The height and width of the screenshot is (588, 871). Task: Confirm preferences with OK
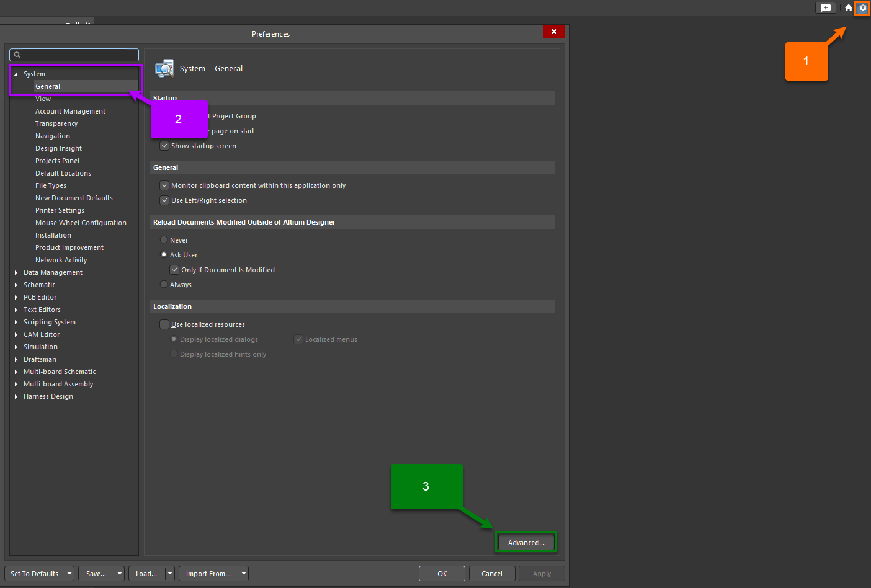pyautogui.click(x=442, y=574)
